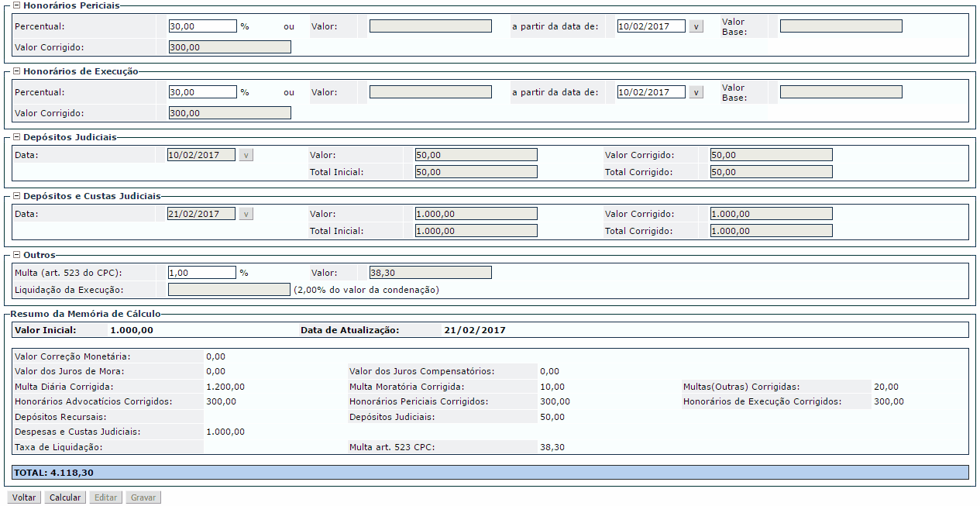
Task: Focus Percentual field in Honorários de Execução
Action: point(202,92)
